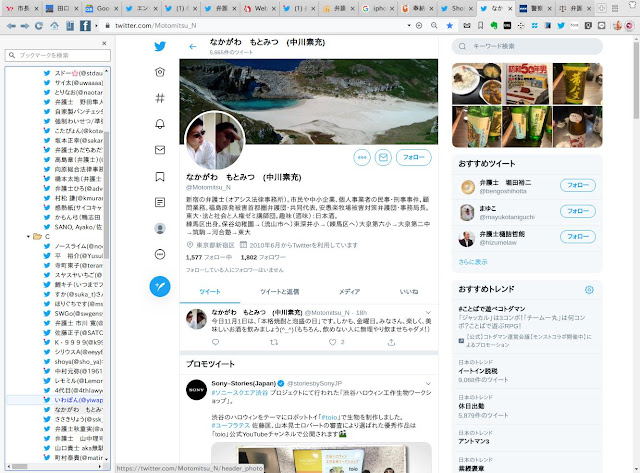Bookmark page with star icon
Viewport: 640px width, 473px height.
point(449,26)
